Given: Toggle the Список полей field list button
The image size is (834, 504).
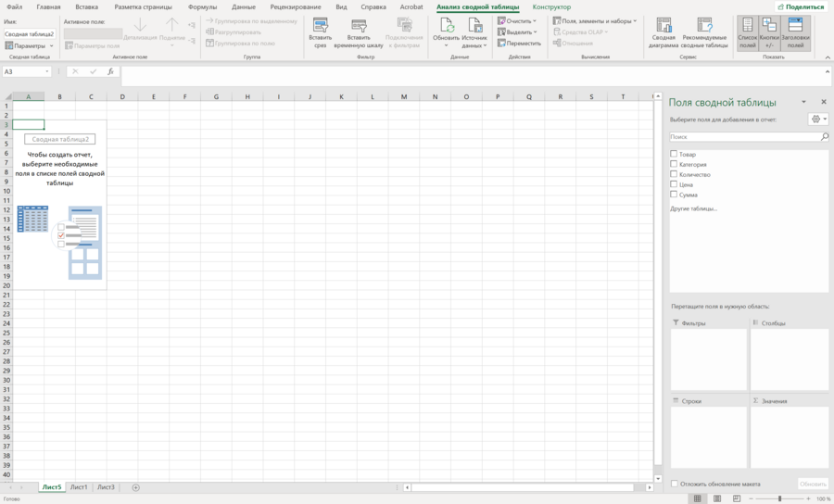Looking at the screenshot, I should (x=747, y=33).
